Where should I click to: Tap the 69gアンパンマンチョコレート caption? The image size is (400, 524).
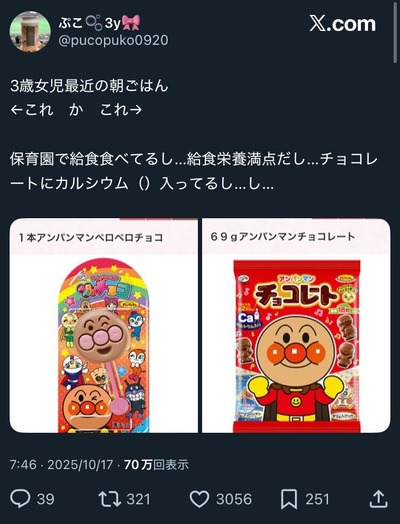[x=283, y=237]
